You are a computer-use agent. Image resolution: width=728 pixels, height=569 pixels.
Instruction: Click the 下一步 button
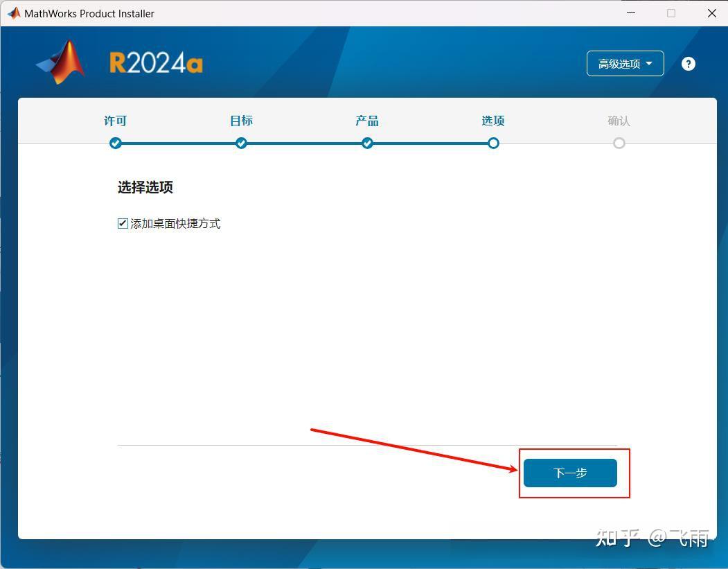pyautogui.click(x=570, y=473)
